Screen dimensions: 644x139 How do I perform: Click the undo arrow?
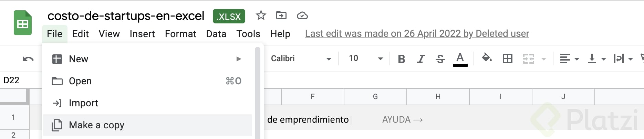point(28,59)
